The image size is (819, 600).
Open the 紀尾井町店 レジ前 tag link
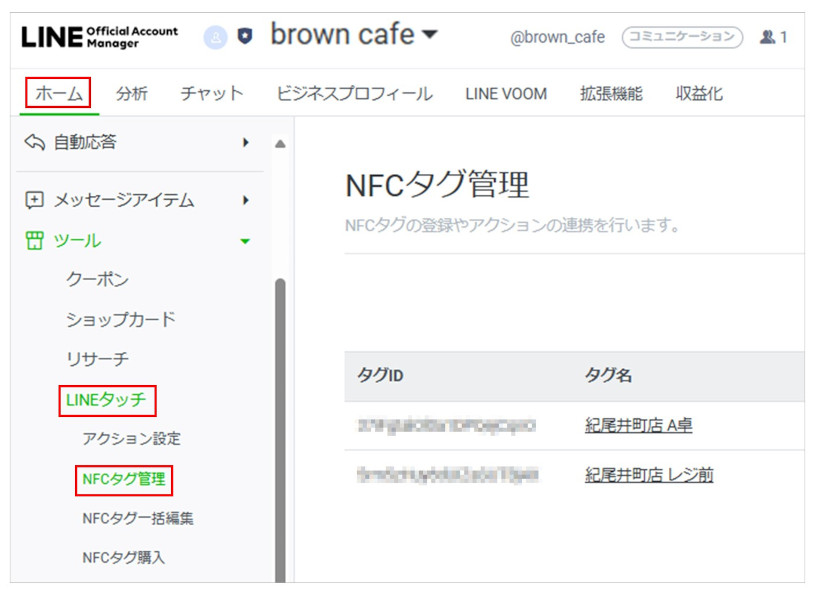pyautogui.click(x=649, y=475)
